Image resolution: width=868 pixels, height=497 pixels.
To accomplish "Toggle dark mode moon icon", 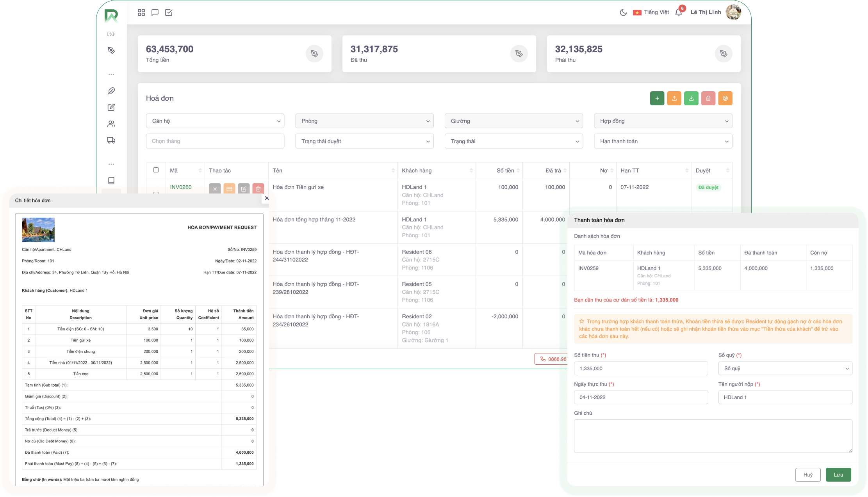I will click(623, 12).
